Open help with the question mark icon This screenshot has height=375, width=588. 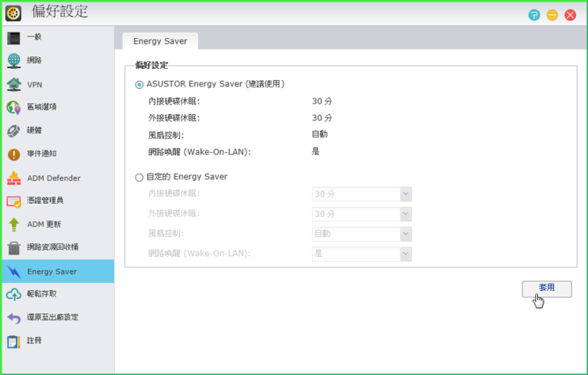[534, 15]
